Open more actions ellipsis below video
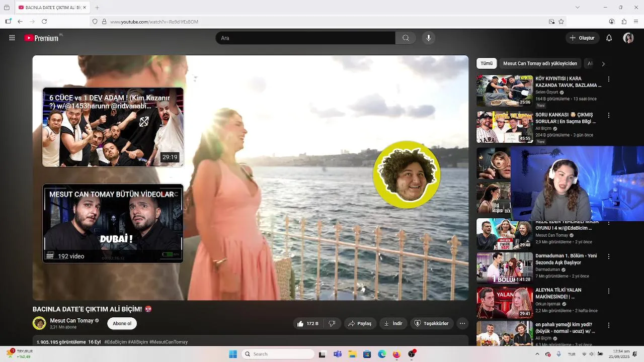The image size is (644, 362). tap(462, 323)
